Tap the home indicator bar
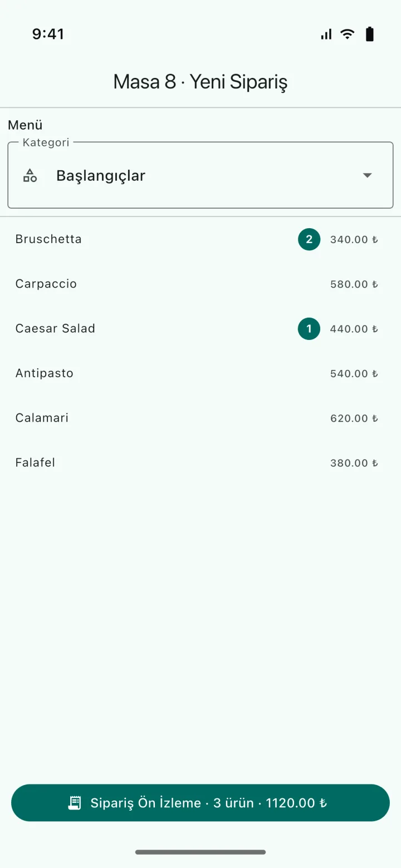 [x=200, y=852]
